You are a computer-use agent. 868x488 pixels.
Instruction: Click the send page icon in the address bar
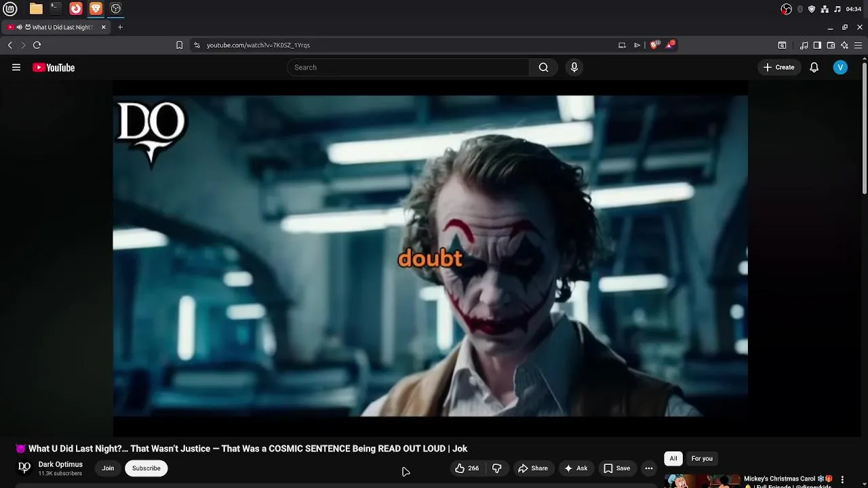(637, 45)
